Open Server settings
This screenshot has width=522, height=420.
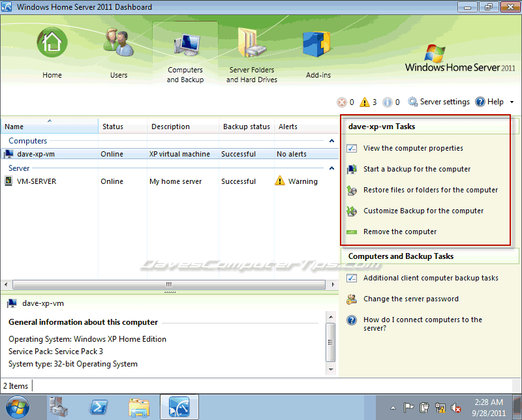(438, 102)
